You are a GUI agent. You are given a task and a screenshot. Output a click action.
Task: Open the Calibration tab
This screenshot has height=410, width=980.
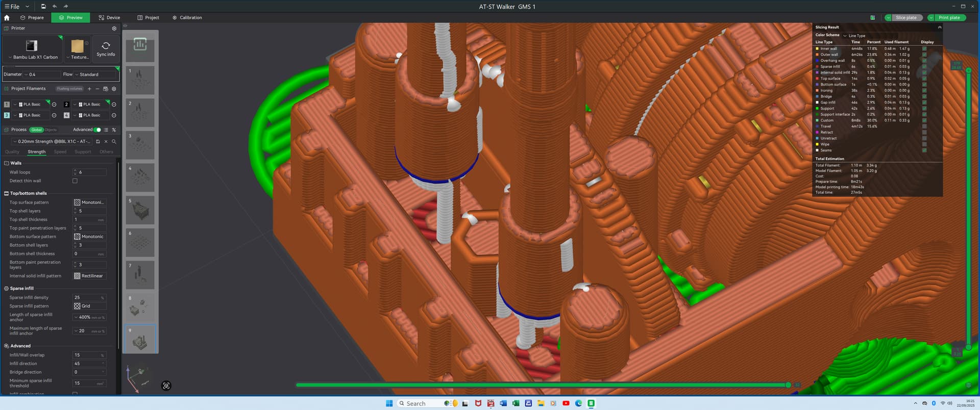187,18
